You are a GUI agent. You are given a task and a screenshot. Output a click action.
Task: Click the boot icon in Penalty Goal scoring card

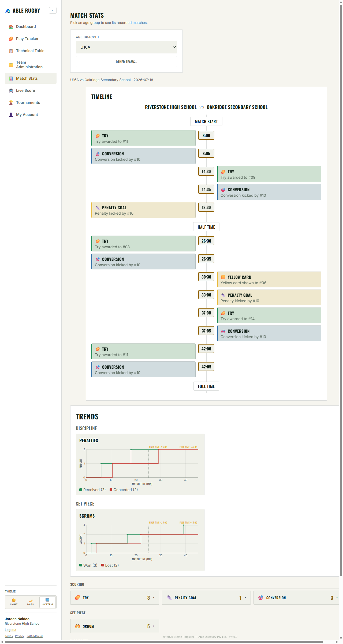[169, 598]
